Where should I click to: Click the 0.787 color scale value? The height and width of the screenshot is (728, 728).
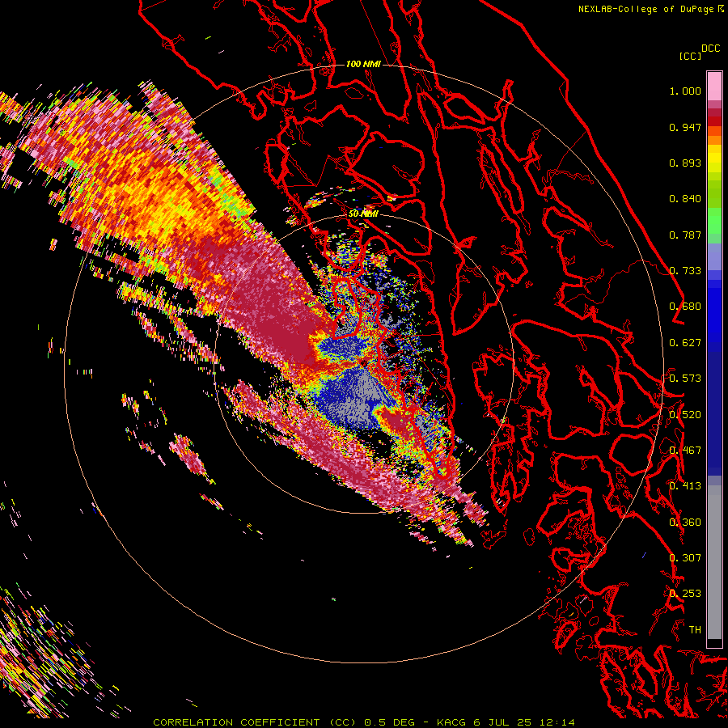[685, 235]
